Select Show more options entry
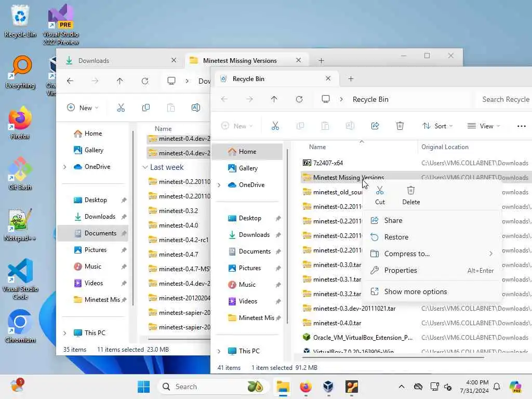The width and height of the screenshot is (532, 399). (x=432, y=292)
